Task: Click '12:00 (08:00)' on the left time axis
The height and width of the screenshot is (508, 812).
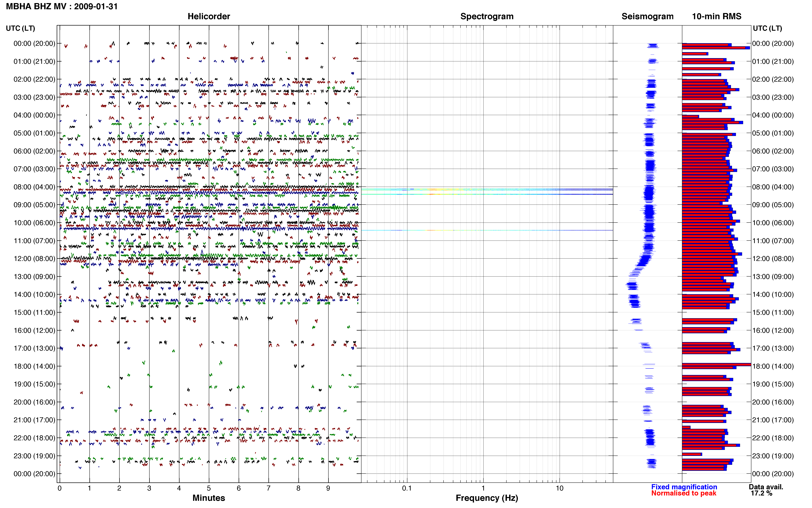Action: click(34, 259)
